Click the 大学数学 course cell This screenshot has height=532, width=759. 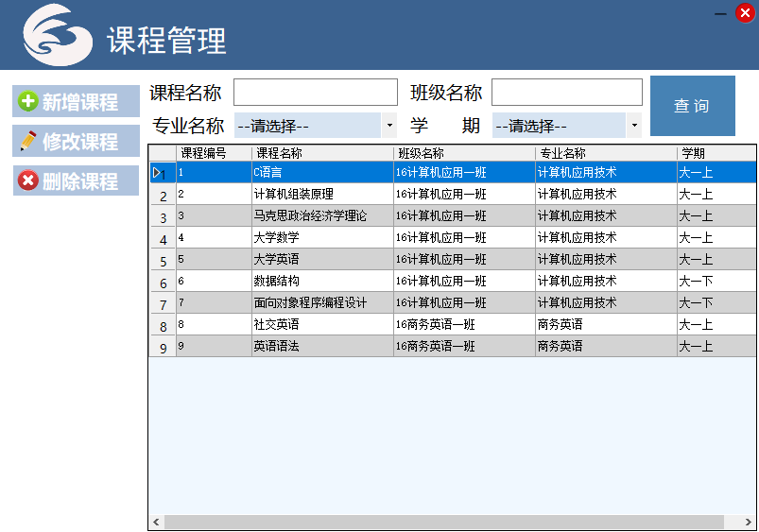click(x=322, y=238)
